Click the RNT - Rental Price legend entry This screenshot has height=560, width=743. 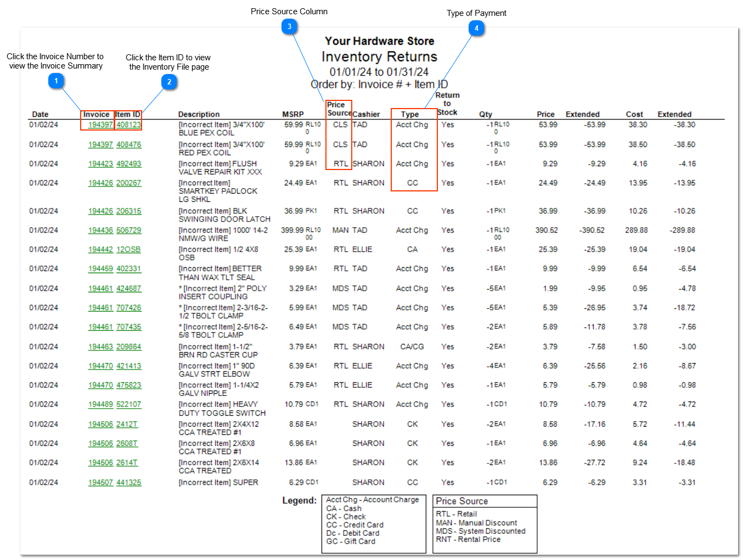468,539
